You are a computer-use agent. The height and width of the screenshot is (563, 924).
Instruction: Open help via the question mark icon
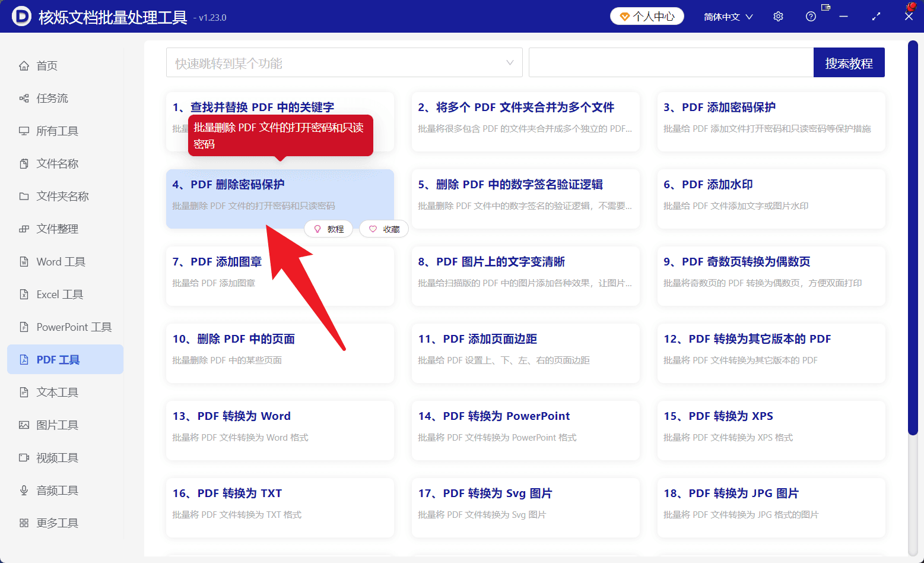point(811,17)
